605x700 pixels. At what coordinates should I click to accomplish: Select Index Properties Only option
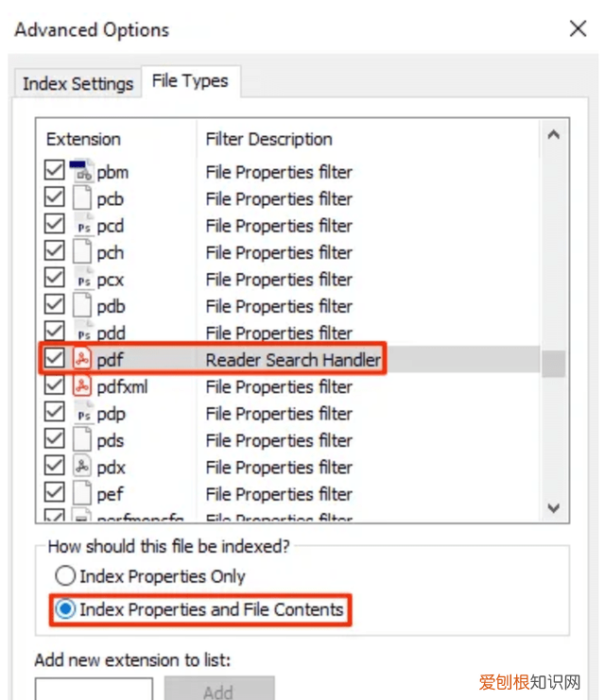tap(65, 575)
